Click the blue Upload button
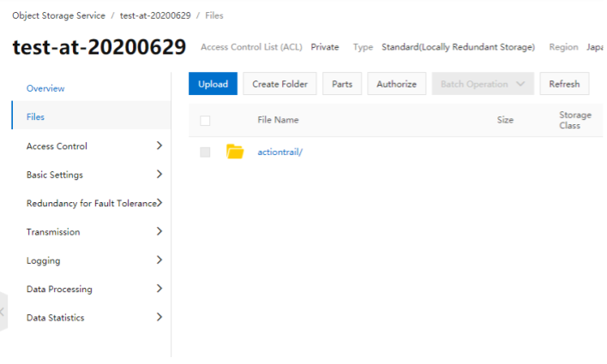Viewport: 607px width, 364px height. 213,84
